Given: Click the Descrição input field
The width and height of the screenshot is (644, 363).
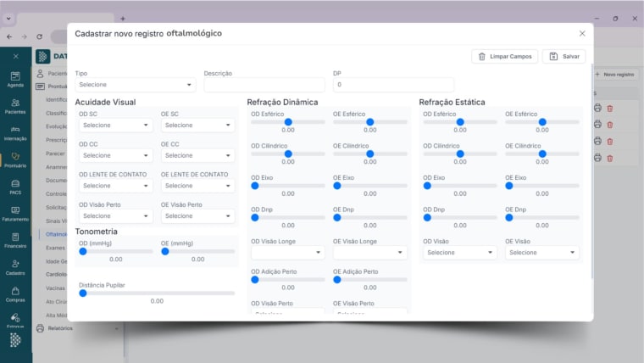Looking at the screenshot, I should tap(264, 85).
